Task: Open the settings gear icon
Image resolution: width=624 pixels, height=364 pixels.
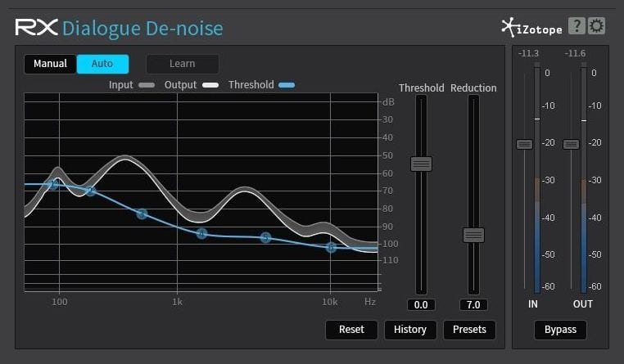Action: 596,26
